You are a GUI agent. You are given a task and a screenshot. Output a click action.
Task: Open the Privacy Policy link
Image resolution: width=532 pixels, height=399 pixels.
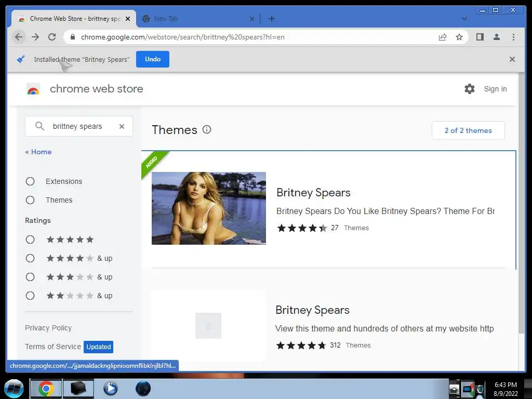tap(48, 328)
